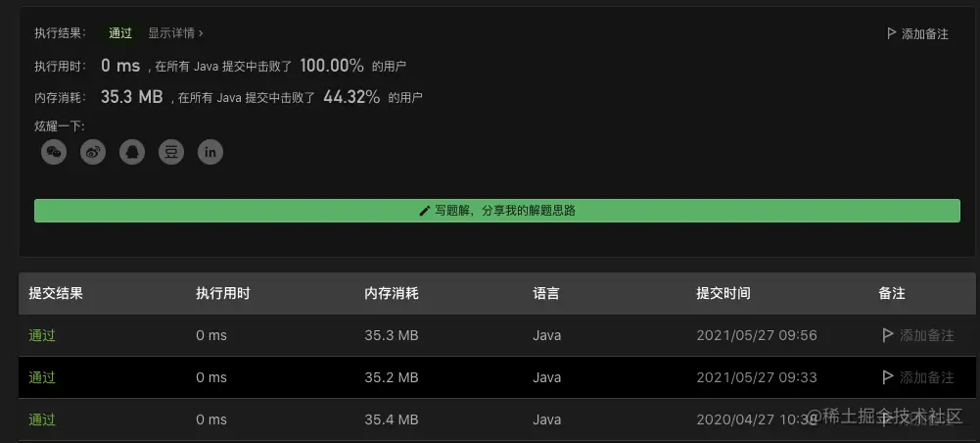The width and height of the screenshot is (980, 443).
Task: Open the 通过 submission from 2020/04/27
Action: coord(42,419)
